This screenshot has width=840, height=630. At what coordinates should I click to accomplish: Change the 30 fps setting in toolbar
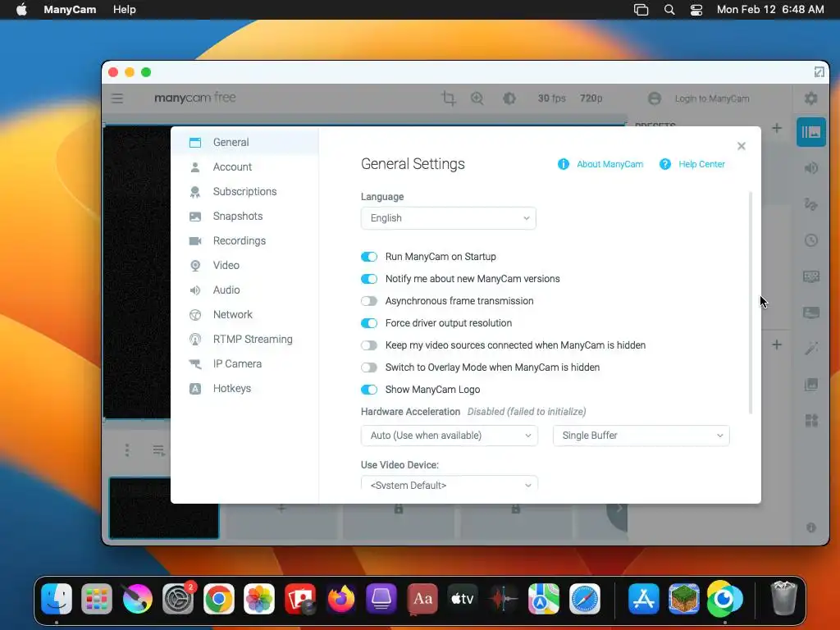(x=552, y=98)
